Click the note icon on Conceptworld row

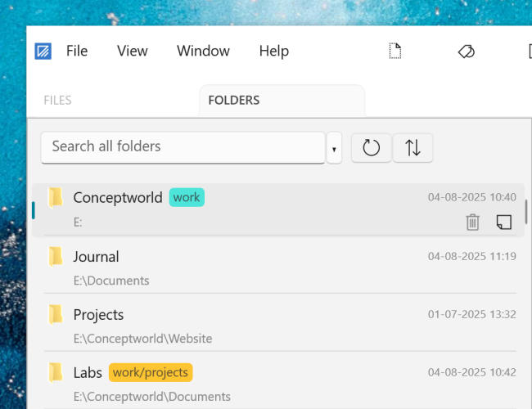(504, 222)
